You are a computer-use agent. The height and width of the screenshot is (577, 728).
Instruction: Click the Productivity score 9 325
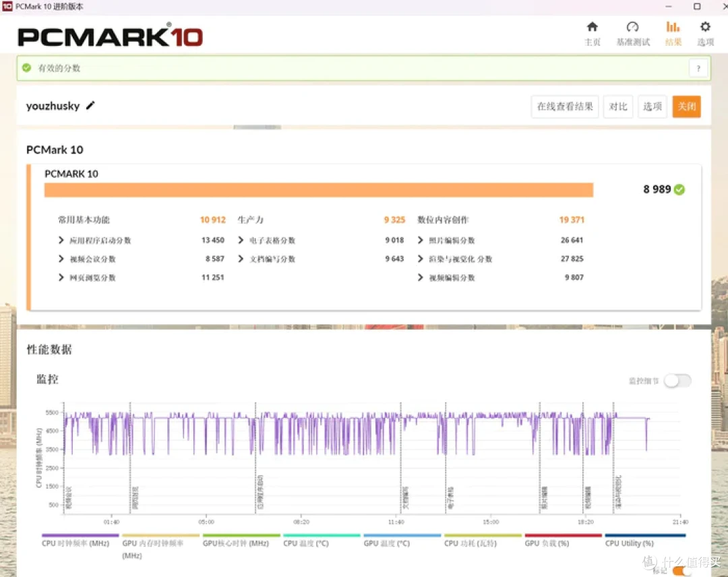click(394, 220)
